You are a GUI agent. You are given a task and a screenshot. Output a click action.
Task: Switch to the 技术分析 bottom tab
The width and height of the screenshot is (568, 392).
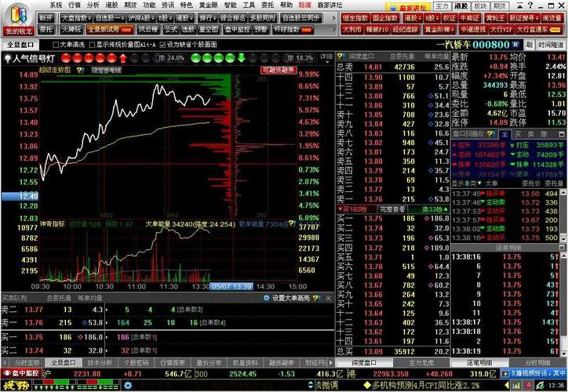click(x=100, y=363)
